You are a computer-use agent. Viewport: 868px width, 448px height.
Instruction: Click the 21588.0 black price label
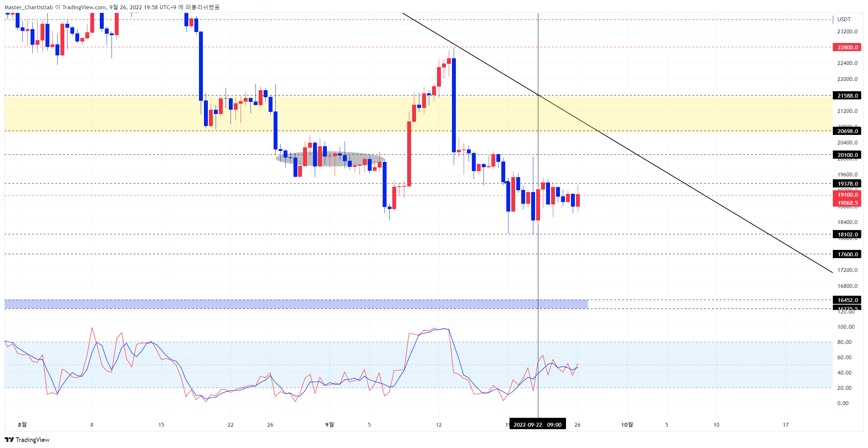click(847, 95)
